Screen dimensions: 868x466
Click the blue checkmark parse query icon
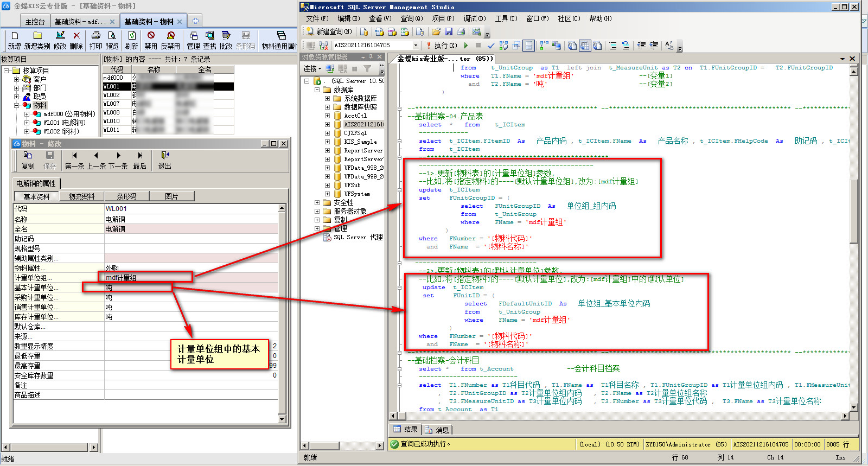click(x=490, y=46)
